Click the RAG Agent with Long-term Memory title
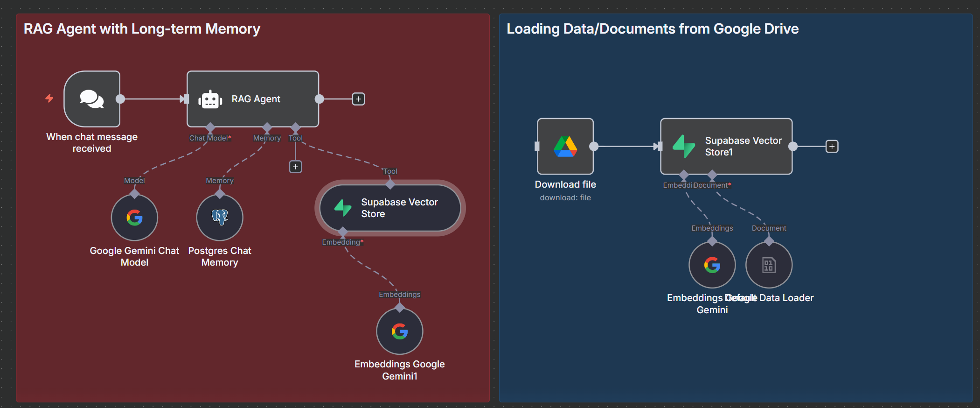This screenshot has width=980, height=408. point(142,29)
